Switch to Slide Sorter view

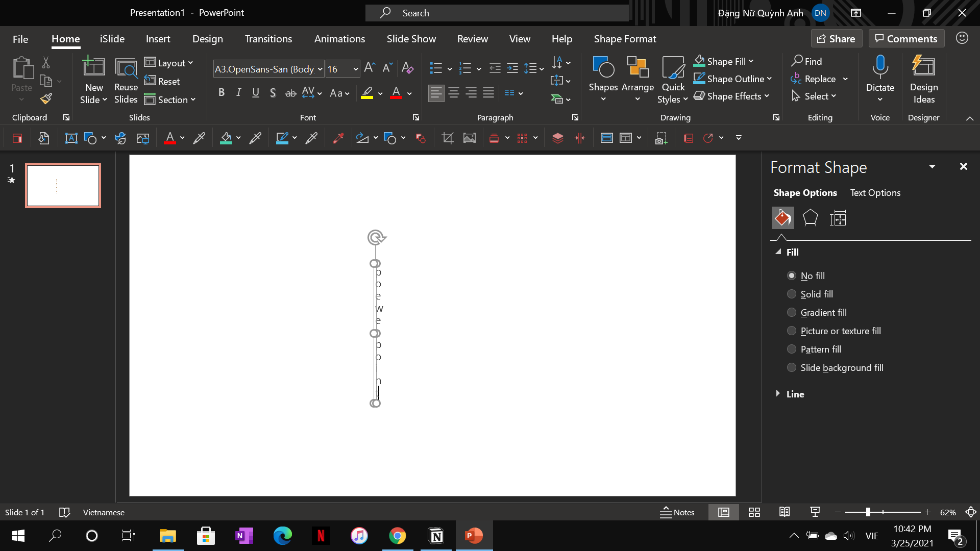pos(754,512)
